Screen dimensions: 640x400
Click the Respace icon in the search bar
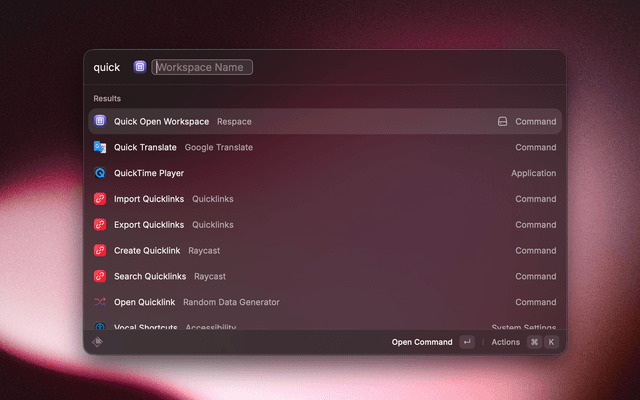tap(140, 67)
